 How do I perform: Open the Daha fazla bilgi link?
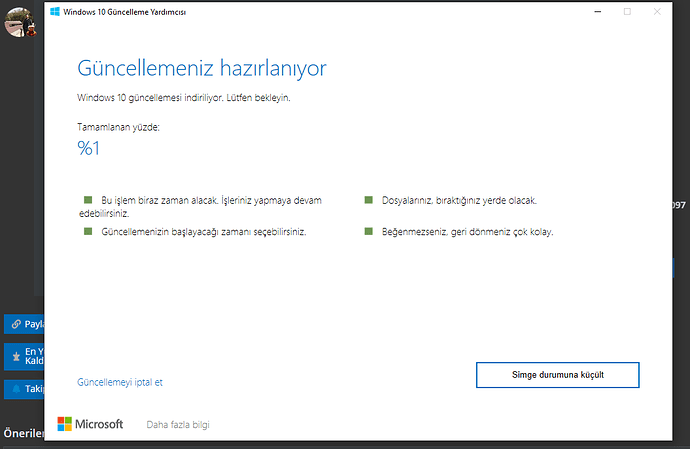point(178,424)
